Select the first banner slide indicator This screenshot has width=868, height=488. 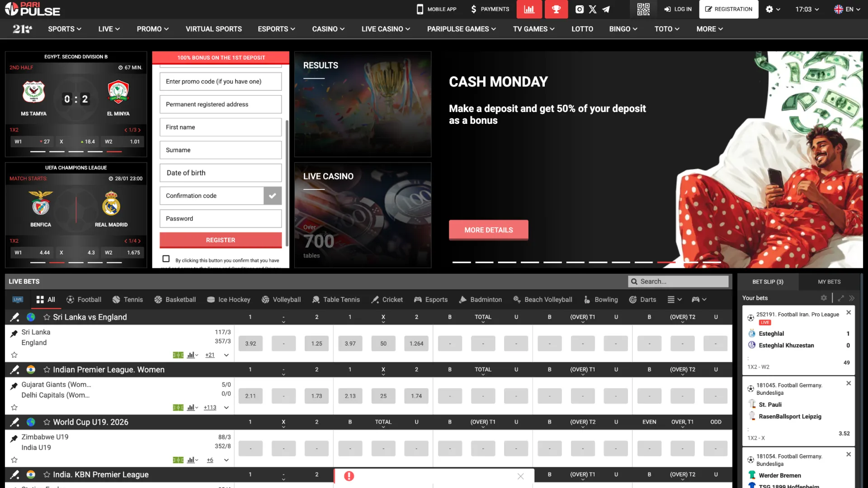[x=462, y=262]
